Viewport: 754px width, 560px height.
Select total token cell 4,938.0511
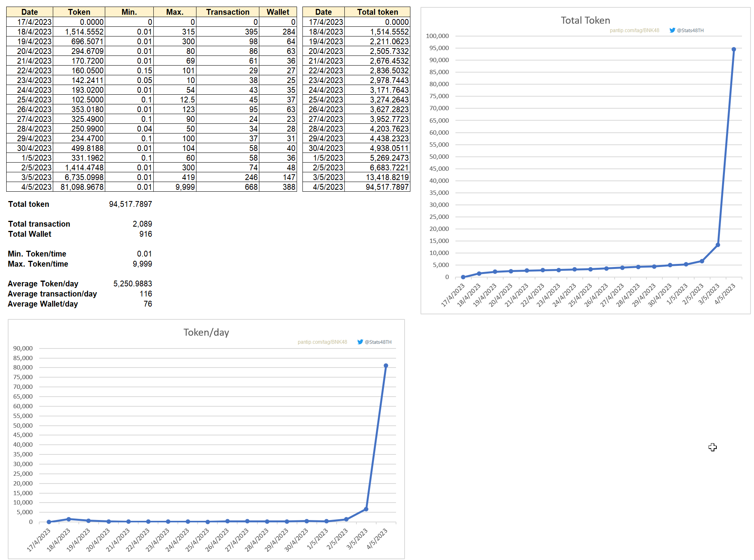tap(377, 148)
